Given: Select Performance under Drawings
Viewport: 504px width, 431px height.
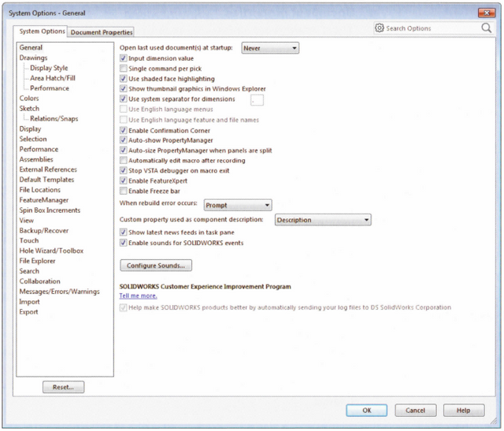Looking at the screenshot, I should [50, 88].
